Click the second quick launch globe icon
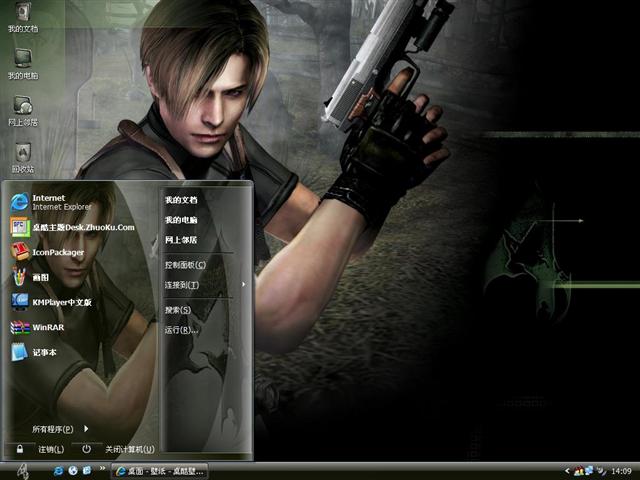640x480 pixels. 73,471
